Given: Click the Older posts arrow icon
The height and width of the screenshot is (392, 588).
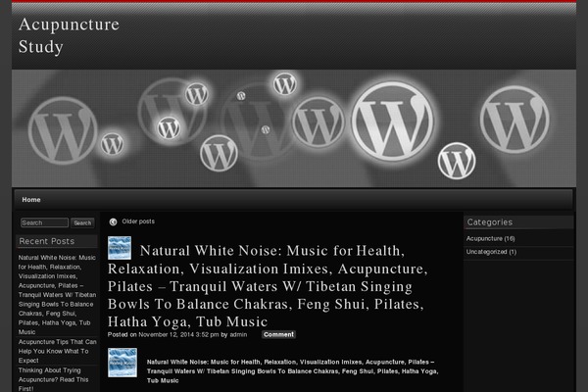Looking at the screenshot, I should coord(113,221).
